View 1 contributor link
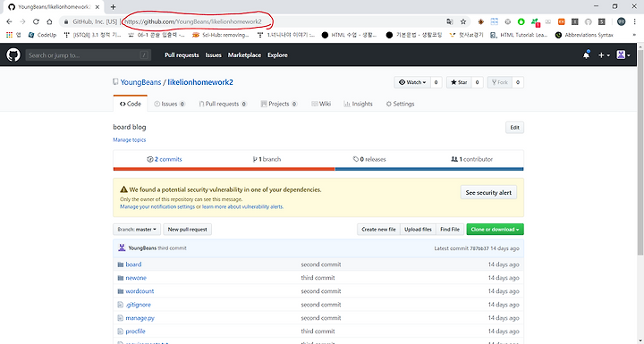The height and width of the screenshot is (344, 644). tap(471, 159)
